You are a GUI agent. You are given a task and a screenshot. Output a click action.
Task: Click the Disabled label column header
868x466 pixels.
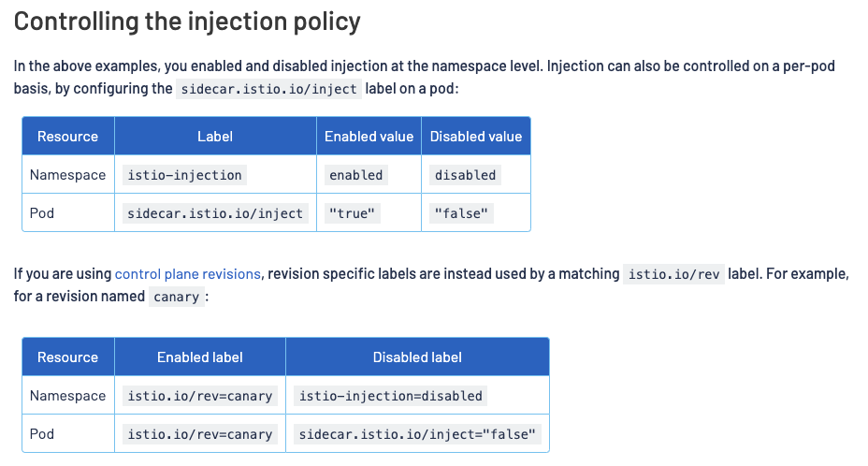(x=417, y=357)
